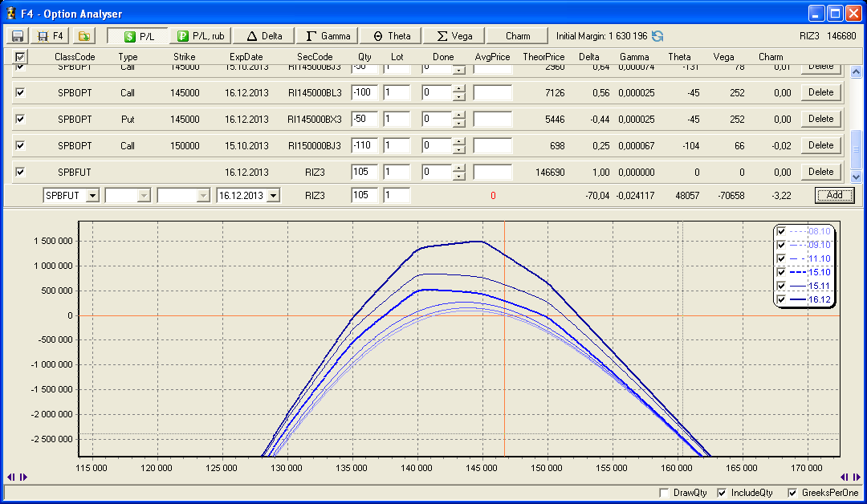This screenshot has width=867, height=504.
Task: Show the Gamma chart
Action: pyautogui.click(x=328, y=36)
